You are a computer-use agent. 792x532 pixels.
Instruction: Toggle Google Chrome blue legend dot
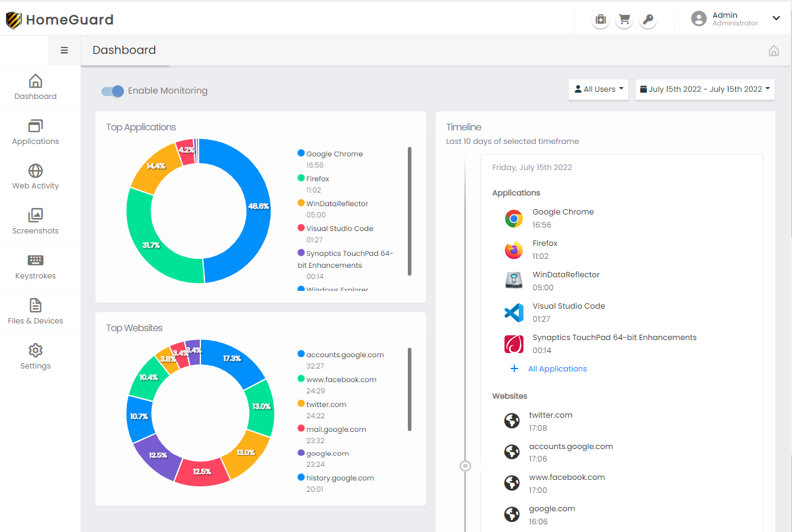pos(301,153)
